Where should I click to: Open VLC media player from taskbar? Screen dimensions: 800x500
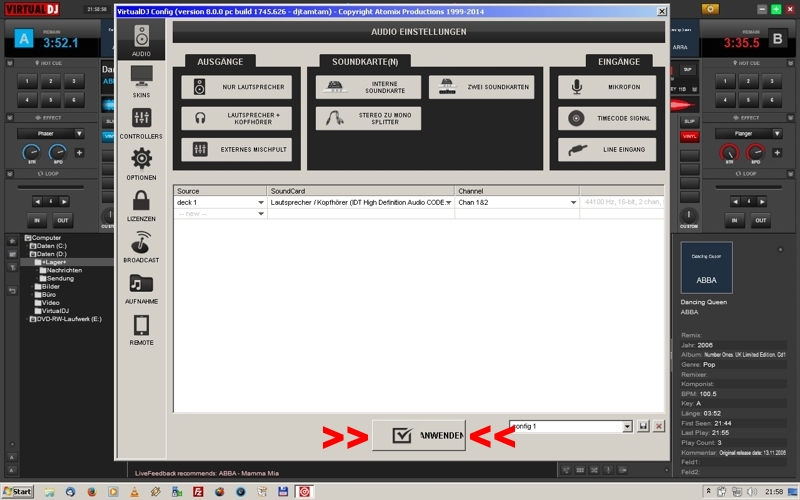[134, 492]
